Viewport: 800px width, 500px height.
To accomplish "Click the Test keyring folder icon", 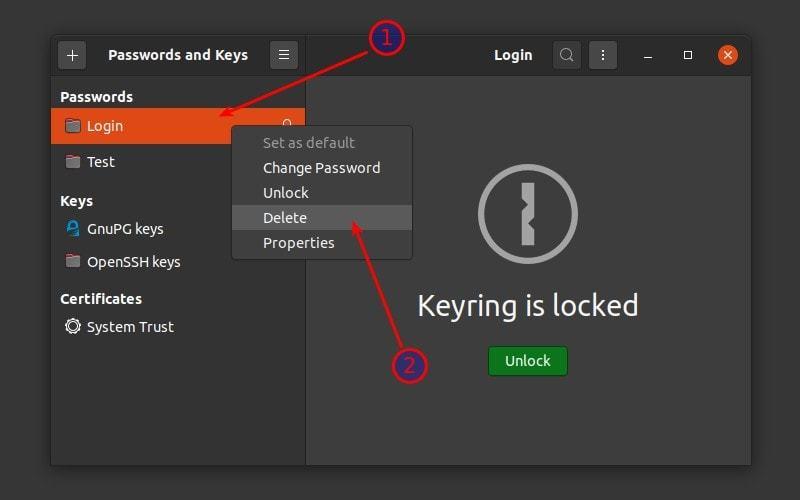I will click(x=72, y=161).
